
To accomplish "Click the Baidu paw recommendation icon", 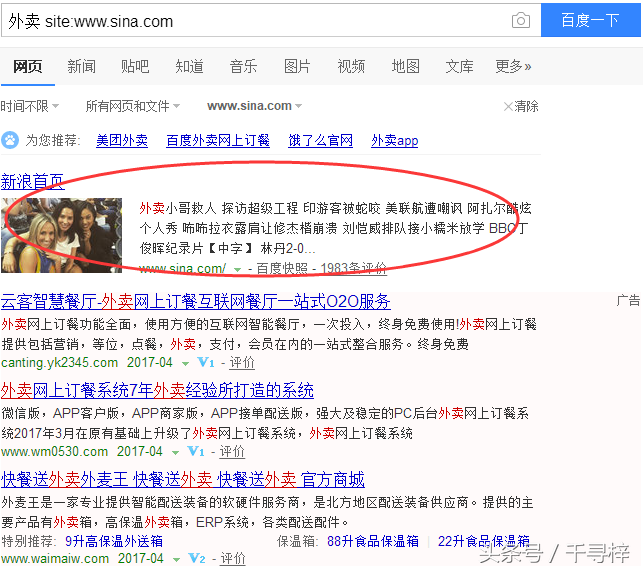I will (x=10, y=140).
